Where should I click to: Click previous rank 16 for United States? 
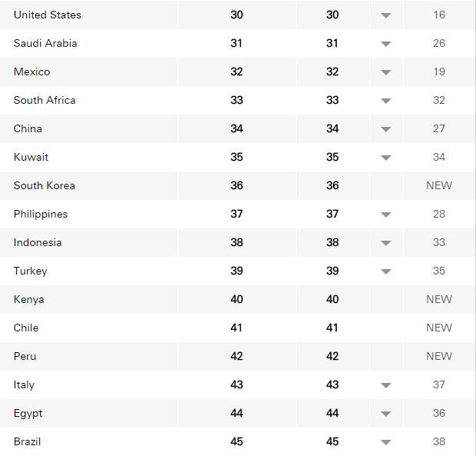coord(439,15)
